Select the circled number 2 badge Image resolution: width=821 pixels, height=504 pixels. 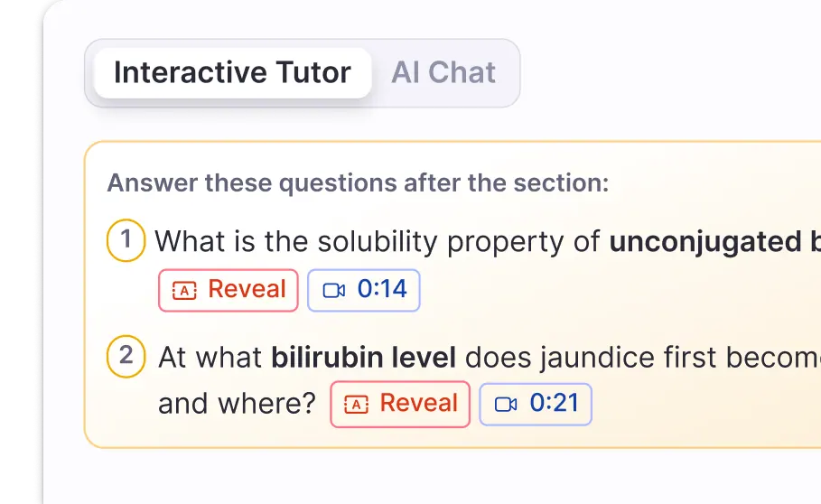(x=126, y=356)
